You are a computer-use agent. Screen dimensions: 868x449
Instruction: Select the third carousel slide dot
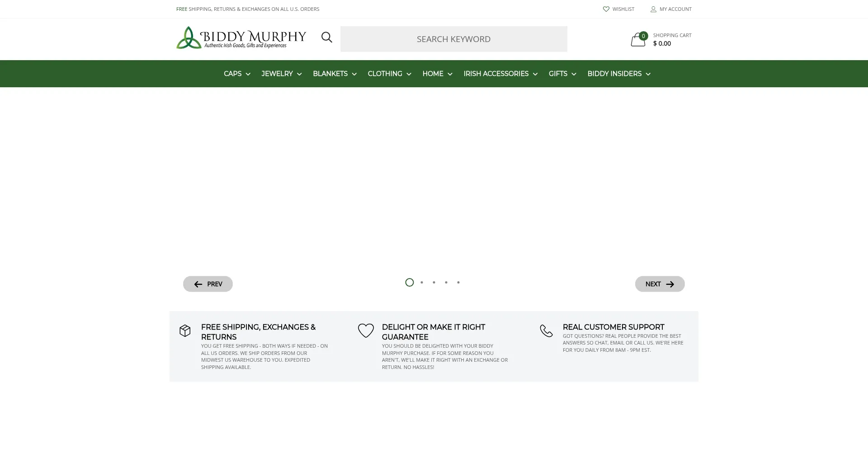[434, 283]
